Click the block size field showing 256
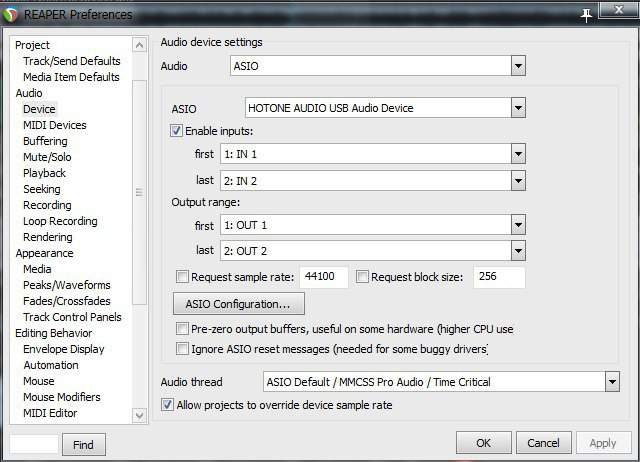Image resolution: width=640 pixels, height=462 pixels. point(499,277)
